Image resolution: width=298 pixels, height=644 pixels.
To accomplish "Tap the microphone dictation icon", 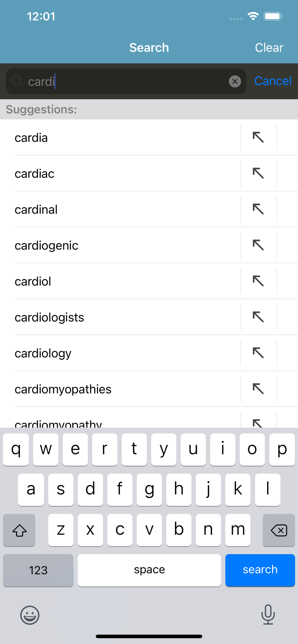I will (x=268, y=614).
